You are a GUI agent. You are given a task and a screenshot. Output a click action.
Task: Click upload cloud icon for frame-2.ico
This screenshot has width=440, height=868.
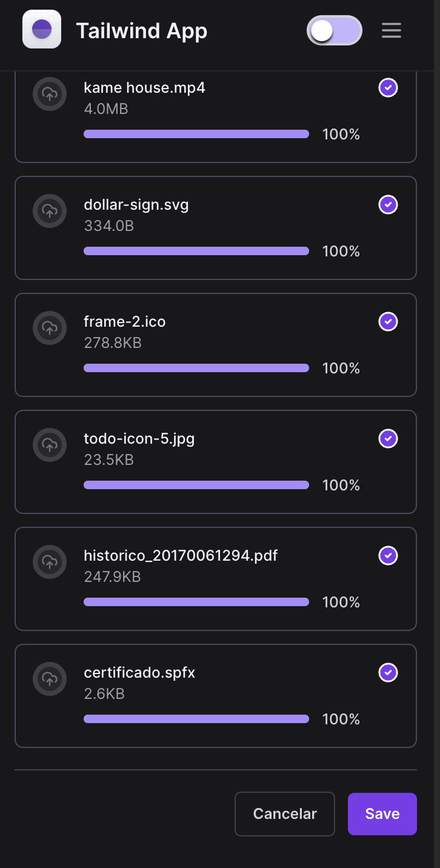pyautogui.click(x=50, y=328)
